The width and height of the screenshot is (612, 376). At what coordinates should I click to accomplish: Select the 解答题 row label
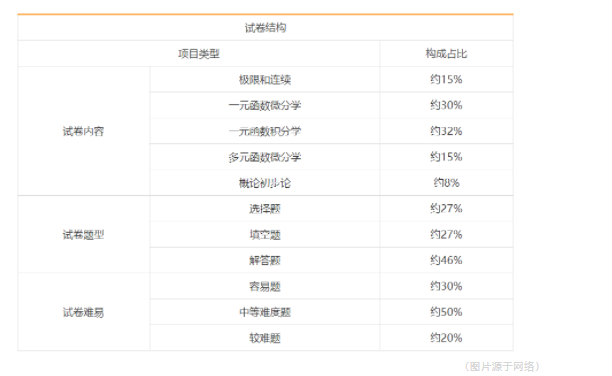(265, 260)
